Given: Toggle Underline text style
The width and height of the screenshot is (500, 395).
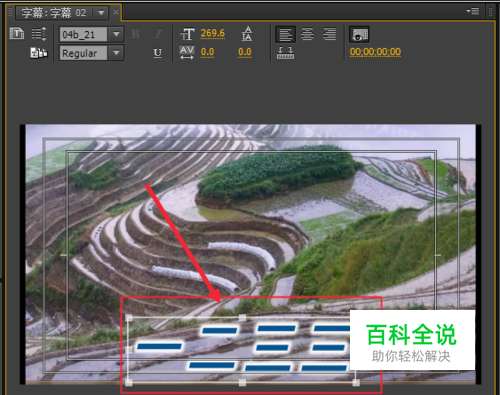Looking at the screenshot, I should [158, 53].
